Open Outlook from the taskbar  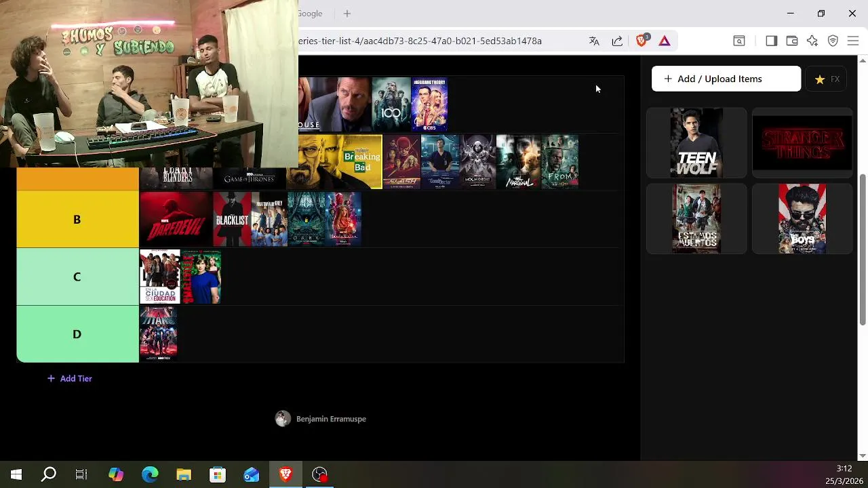(252, 474)
